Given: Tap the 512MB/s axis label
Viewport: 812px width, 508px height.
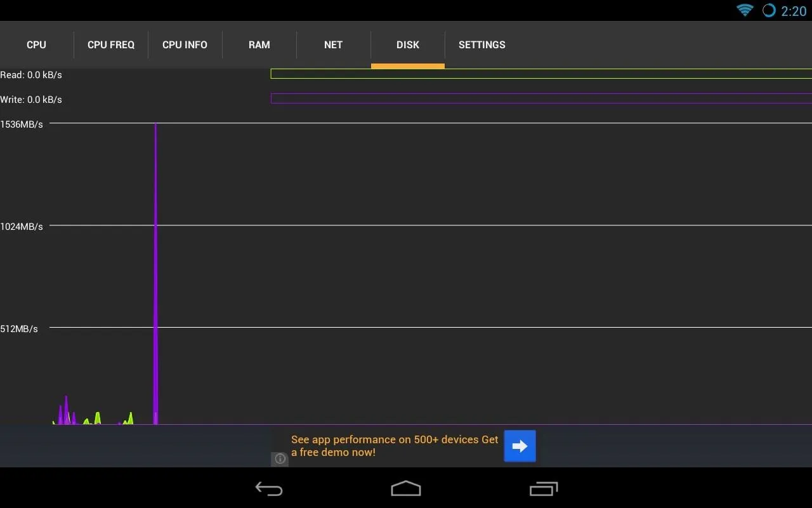Looking at the screenshot, I should coord(19,329).
